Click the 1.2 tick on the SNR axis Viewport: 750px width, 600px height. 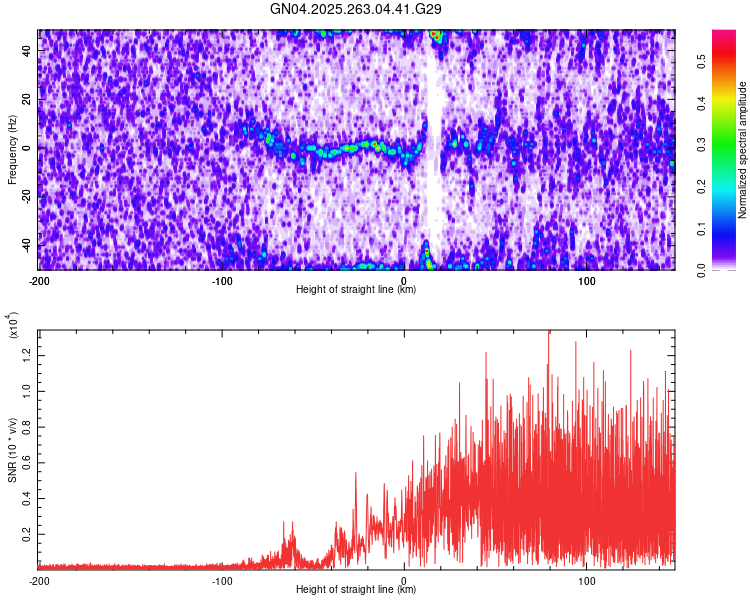[x=27, y=351]
